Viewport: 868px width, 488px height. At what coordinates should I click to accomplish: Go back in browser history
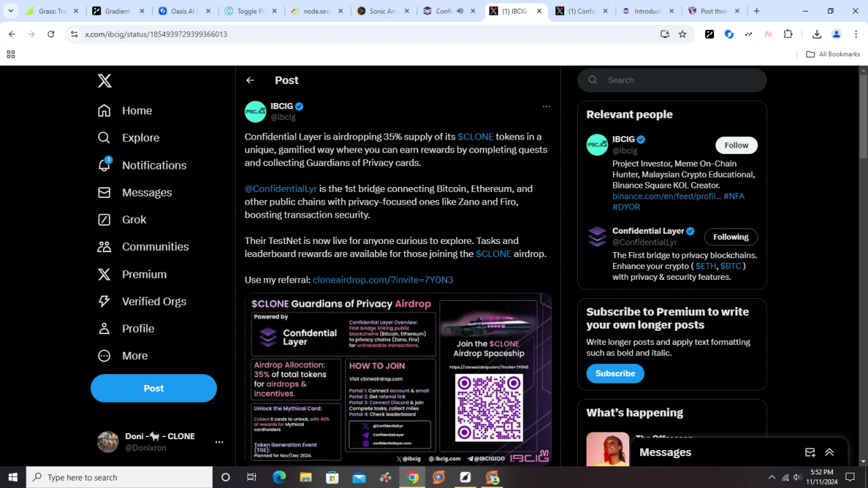point(12,34)
